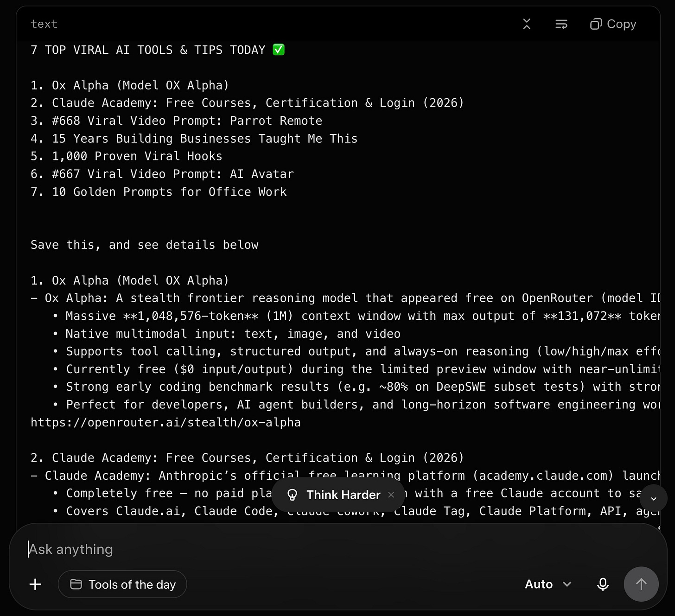This screenshot has height=616, width=675.
Task: Collapse the code block with the arrows icon
Action: [x=527, y=24]
